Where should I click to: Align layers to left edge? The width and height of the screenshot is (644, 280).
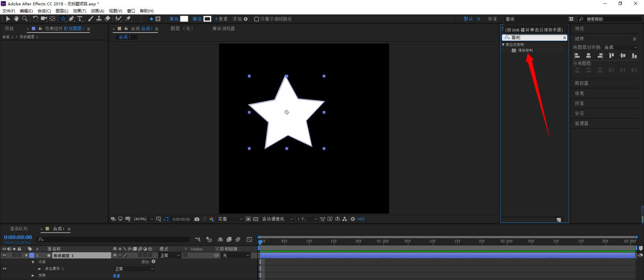pos(577,56)
